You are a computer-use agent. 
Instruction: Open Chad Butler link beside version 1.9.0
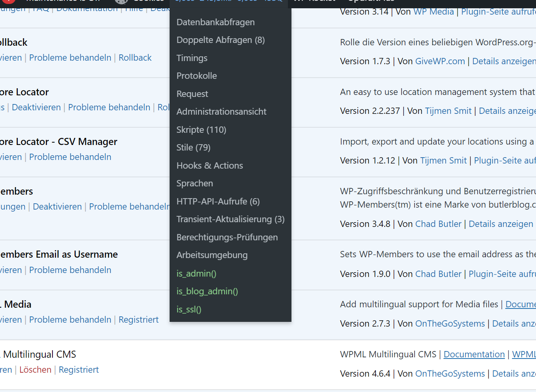pyautogui.click(x=438, y=274)
